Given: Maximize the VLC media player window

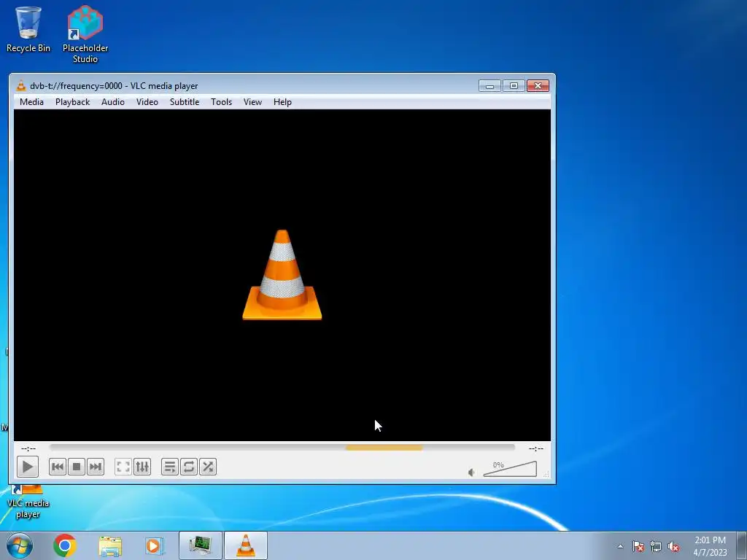Looking at the screenshot, I should coord(514,86).
